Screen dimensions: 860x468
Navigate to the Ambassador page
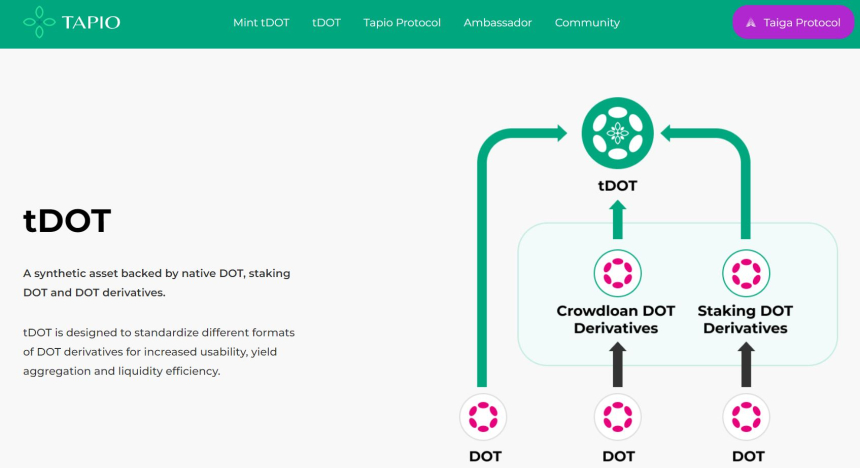497,23
